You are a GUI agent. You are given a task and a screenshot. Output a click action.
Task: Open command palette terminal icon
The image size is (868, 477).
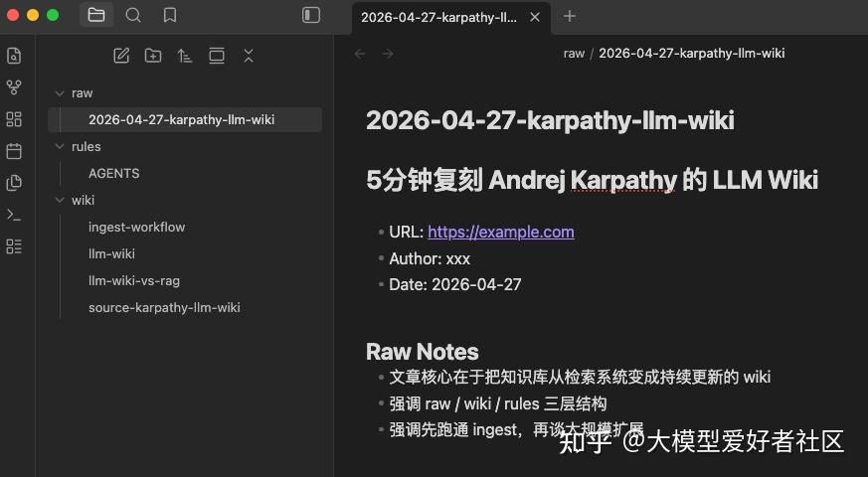coord(14,215)
